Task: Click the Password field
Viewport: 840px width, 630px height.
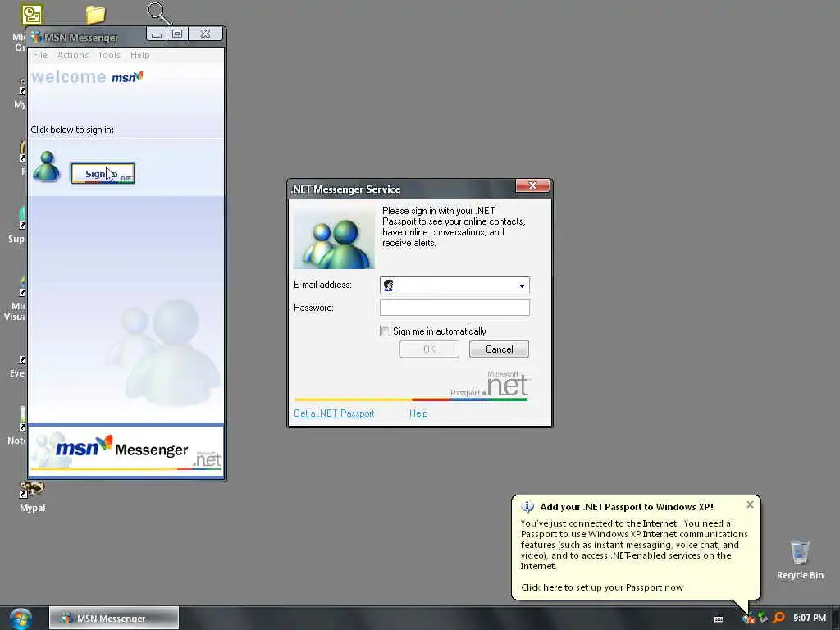Action: tap(454, 308)
